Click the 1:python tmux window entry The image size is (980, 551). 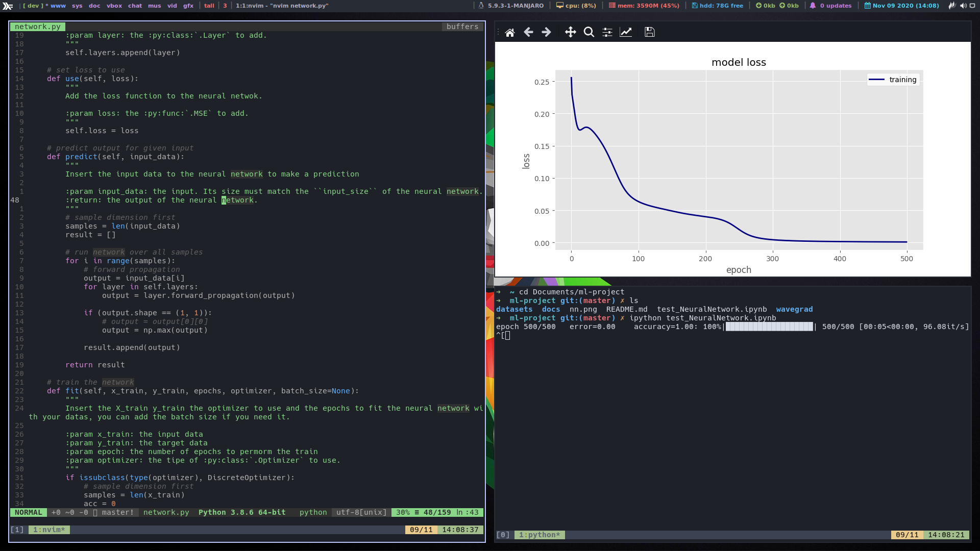(540, 535)
